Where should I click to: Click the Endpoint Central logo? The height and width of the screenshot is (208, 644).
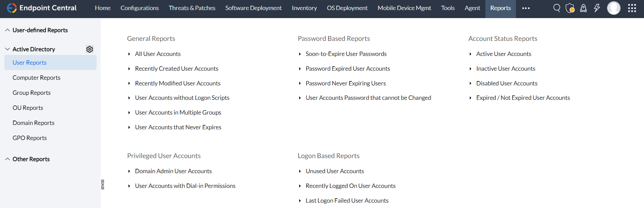(42, 8)
